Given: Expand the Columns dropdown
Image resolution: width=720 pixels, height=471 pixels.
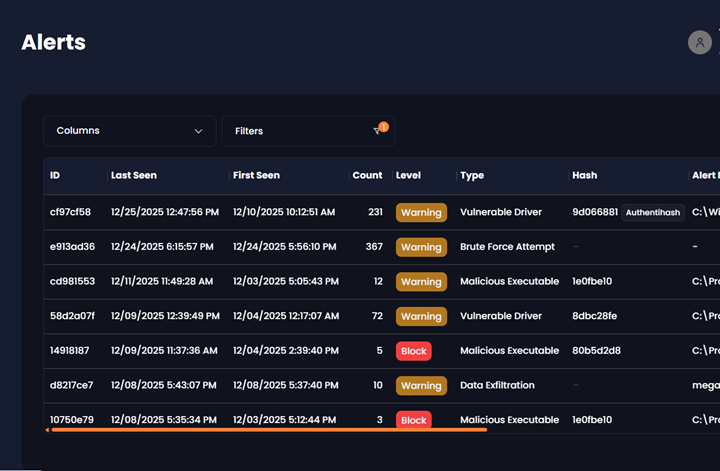Looking at the screenshot, I should pyautogui.click(x=129, y=131).
